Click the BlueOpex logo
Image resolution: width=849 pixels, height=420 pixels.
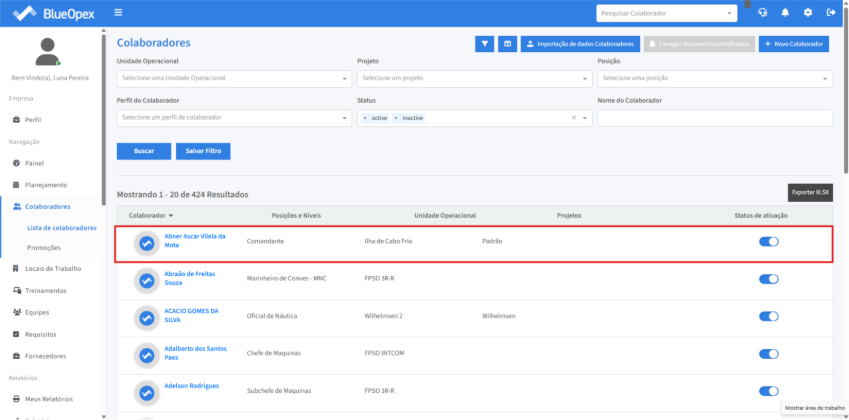coord(53,14)
